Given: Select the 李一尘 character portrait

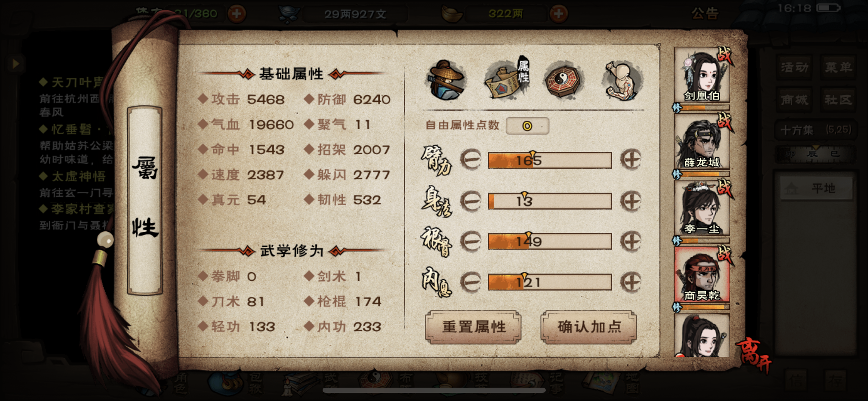Looking at the screenshot, I should click(702, 207).
